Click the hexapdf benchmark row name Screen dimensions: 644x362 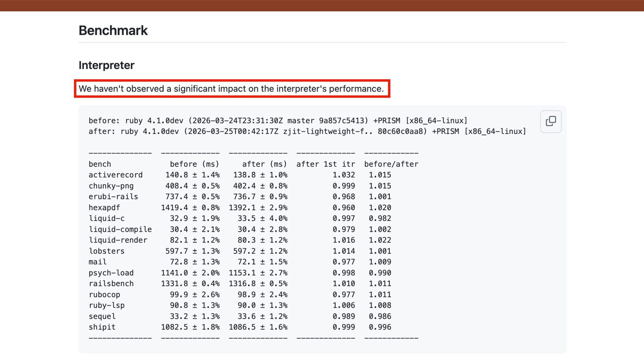click(x=104, y=208)
